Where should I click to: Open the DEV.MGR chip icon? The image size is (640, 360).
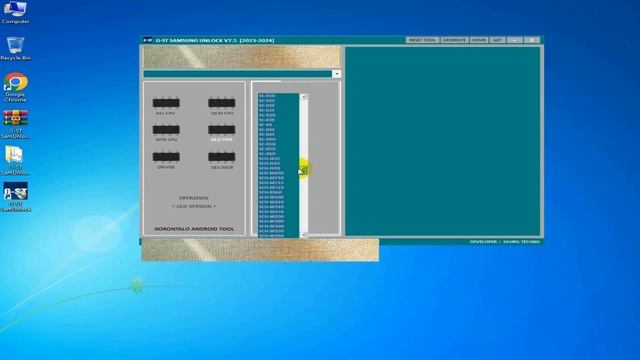click(x=222, y=157)
